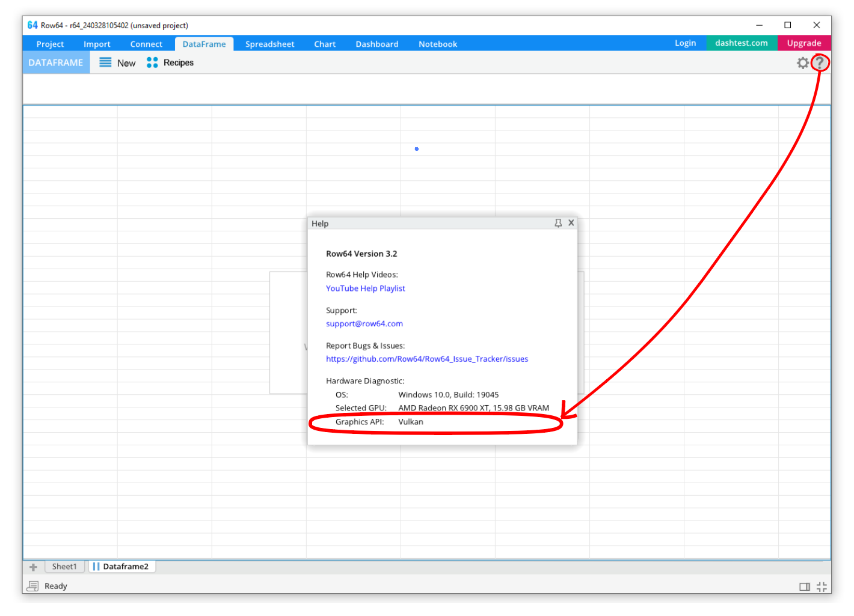Screen dimensions: 854x616
Task: Close the Help dialog
Action: [x=571, y=223]
